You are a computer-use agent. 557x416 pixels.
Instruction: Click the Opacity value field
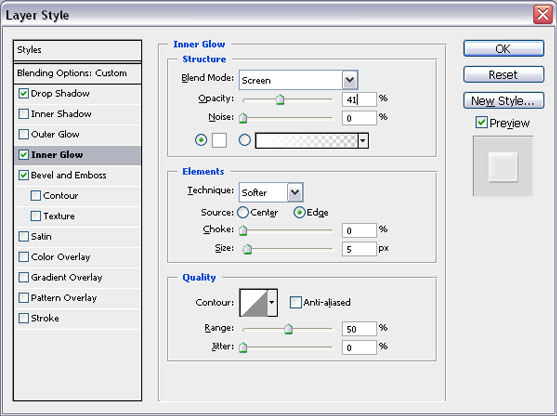coord(359,99)
